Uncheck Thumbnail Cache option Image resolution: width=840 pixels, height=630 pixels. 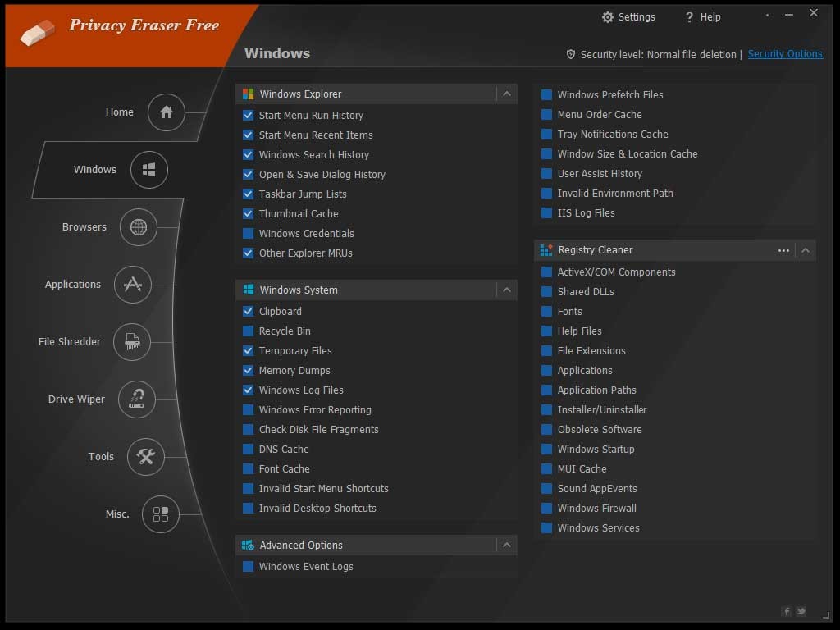pos(249,214)
